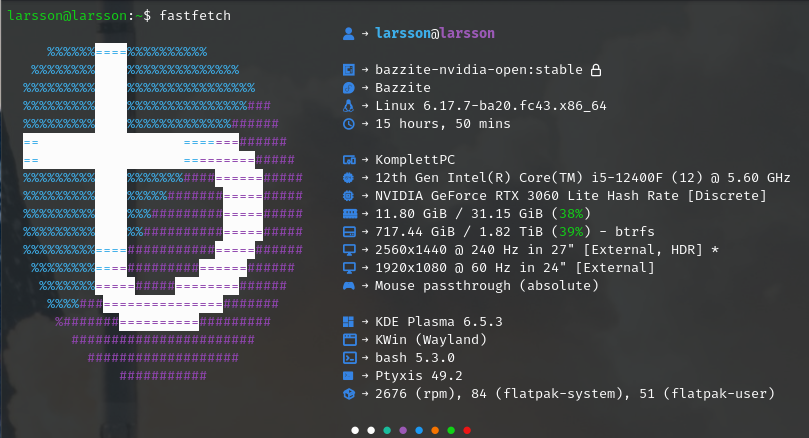Image resolution: width=809 pixels, height=438 pixels.
Task: Click the computer icon beside KomplettPC
Action: pyautogui.click(x=349, y=160)
